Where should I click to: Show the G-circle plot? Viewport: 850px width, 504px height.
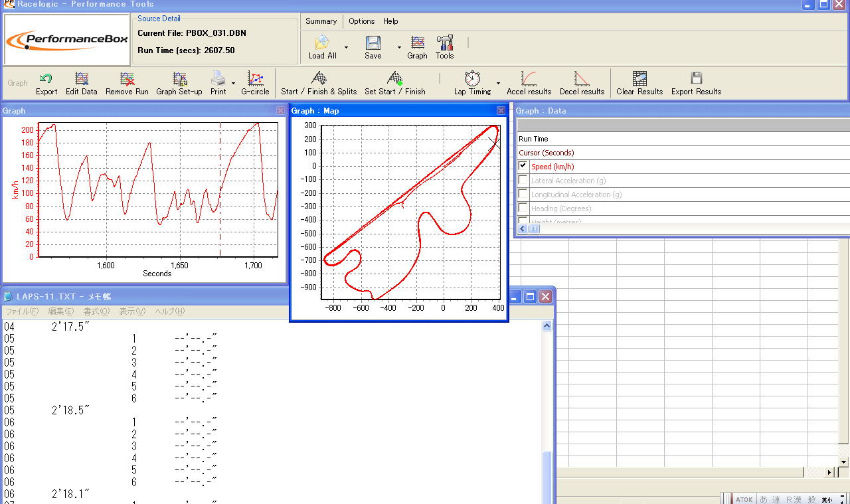(x=255, y=80)
